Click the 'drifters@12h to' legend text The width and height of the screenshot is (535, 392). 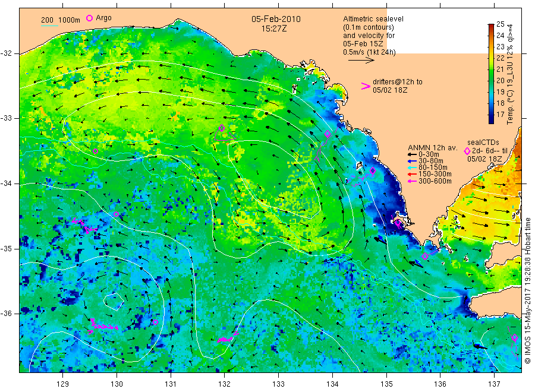(398, 82)
